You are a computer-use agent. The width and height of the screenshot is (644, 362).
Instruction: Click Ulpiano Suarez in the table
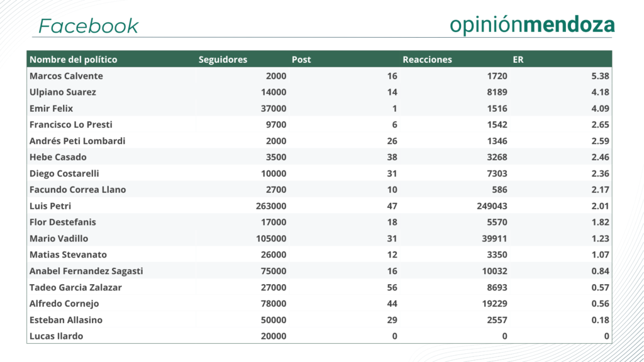coord(63,92)
